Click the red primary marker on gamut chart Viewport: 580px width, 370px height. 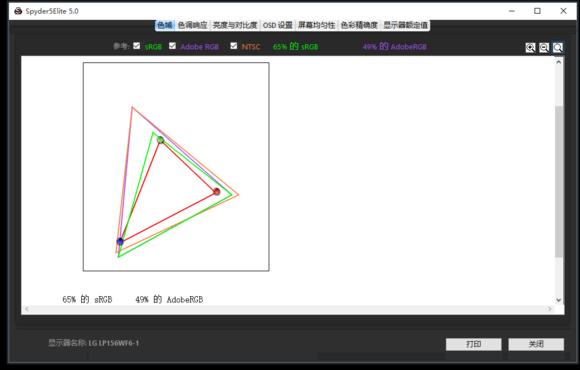point(217,191)
